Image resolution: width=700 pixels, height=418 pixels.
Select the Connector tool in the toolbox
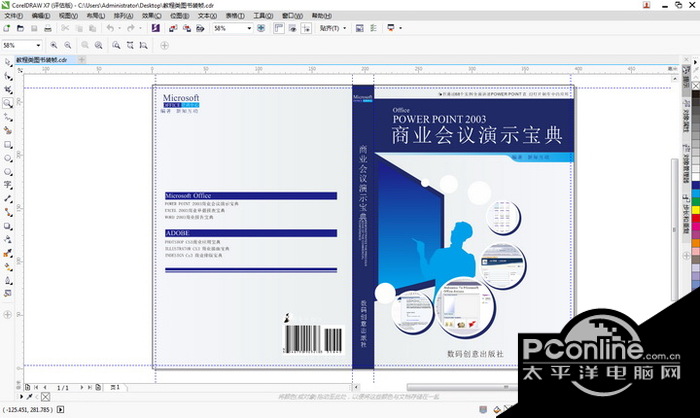[x=8, y=212]
